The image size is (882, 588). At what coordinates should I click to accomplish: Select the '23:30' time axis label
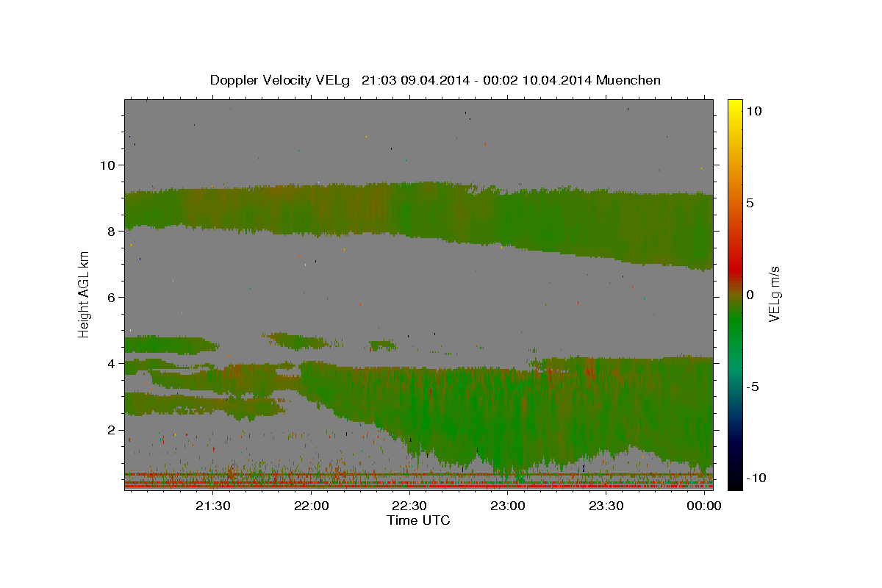click(x=606, y=506)
